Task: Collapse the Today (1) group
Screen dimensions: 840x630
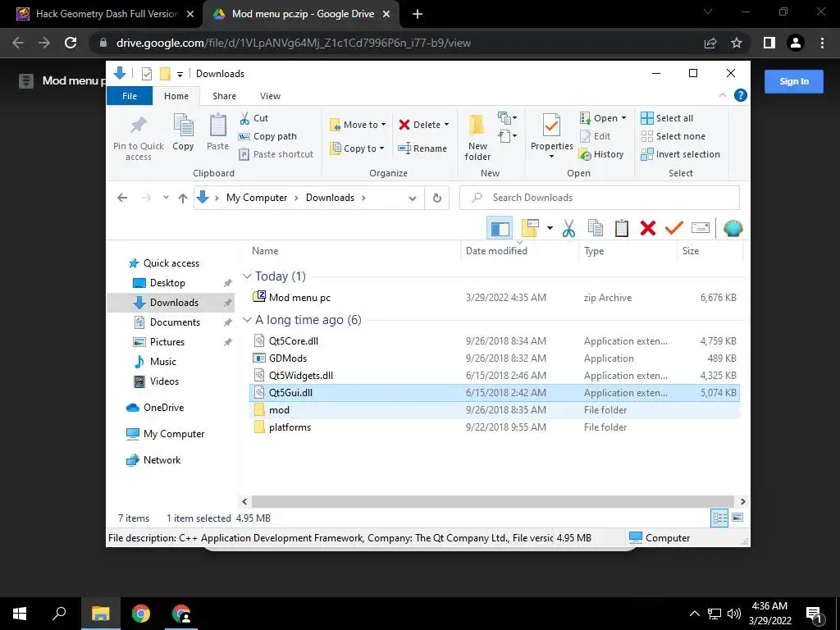Action: 247,276
